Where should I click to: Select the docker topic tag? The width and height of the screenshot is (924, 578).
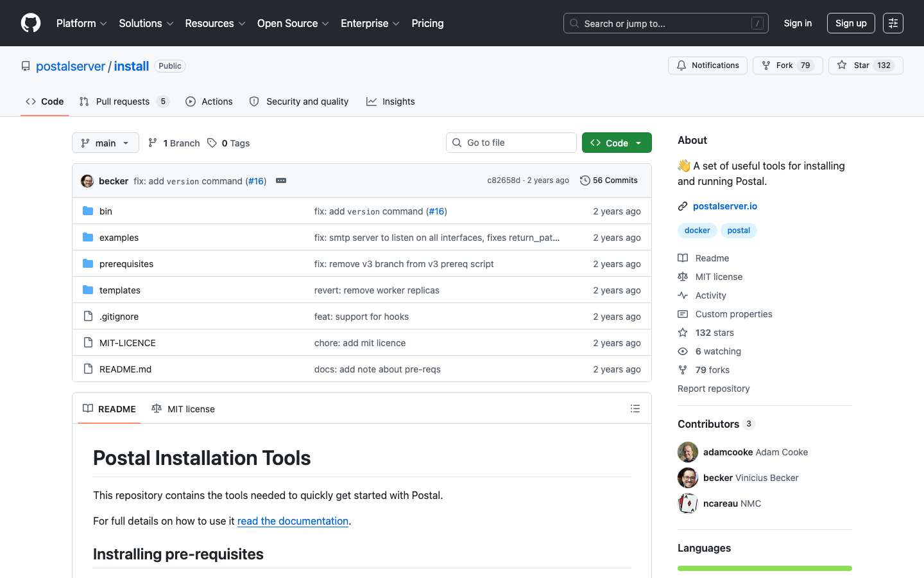tap(697, 231)
